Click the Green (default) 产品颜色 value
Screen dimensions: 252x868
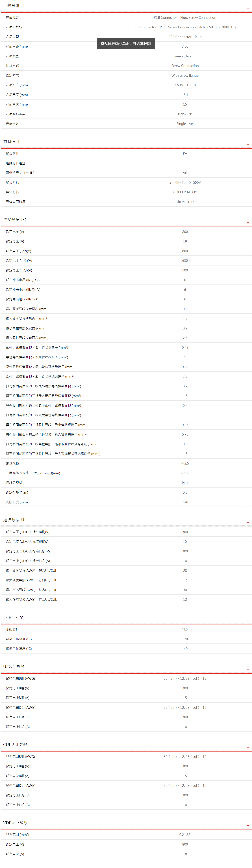tap(185, 56)
